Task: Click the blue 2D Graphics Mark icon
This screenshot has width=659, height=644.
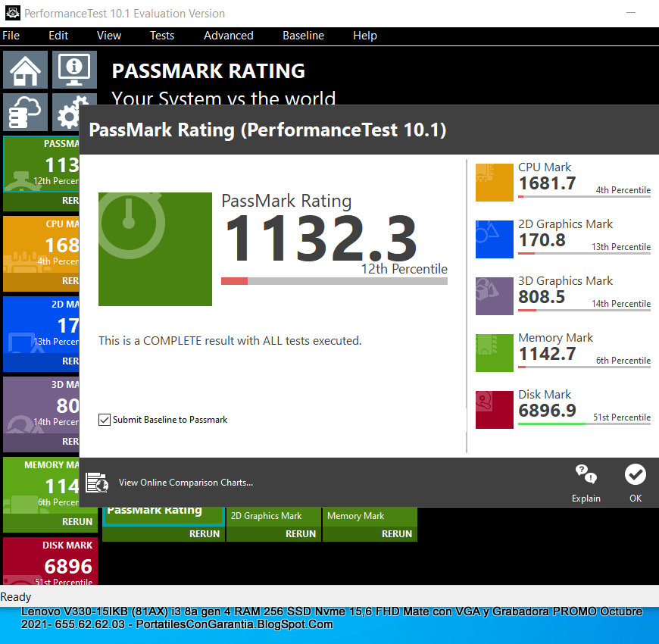Action: tap(494, 239)
